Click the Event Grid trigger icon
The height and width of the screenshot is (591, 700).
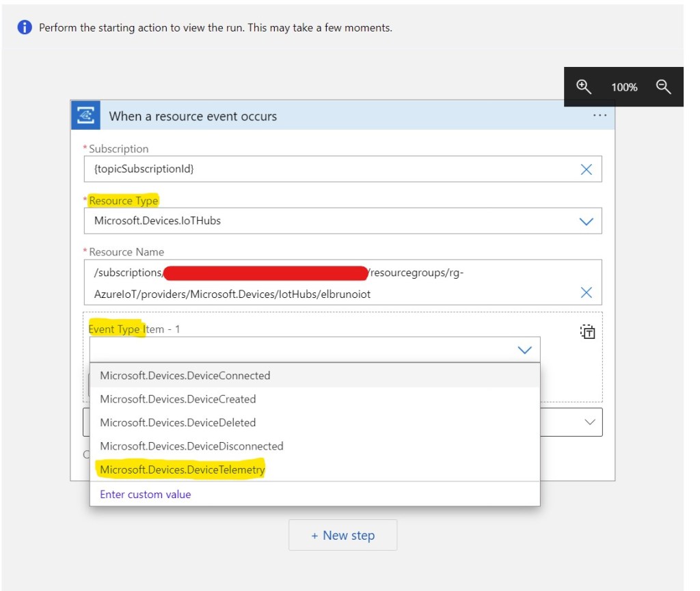(x=85, y=115)
